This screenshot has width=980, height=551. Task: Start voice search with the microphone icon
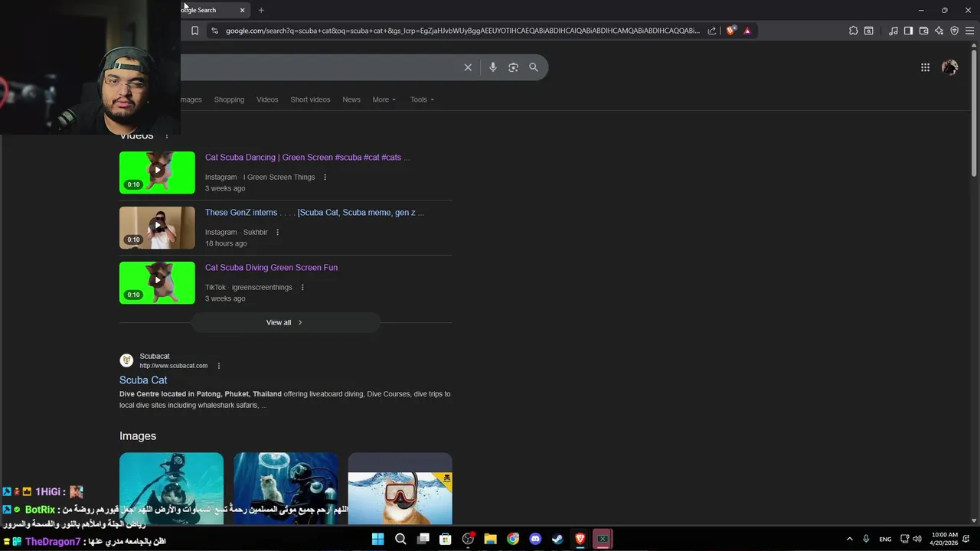[x=493, y=67]
